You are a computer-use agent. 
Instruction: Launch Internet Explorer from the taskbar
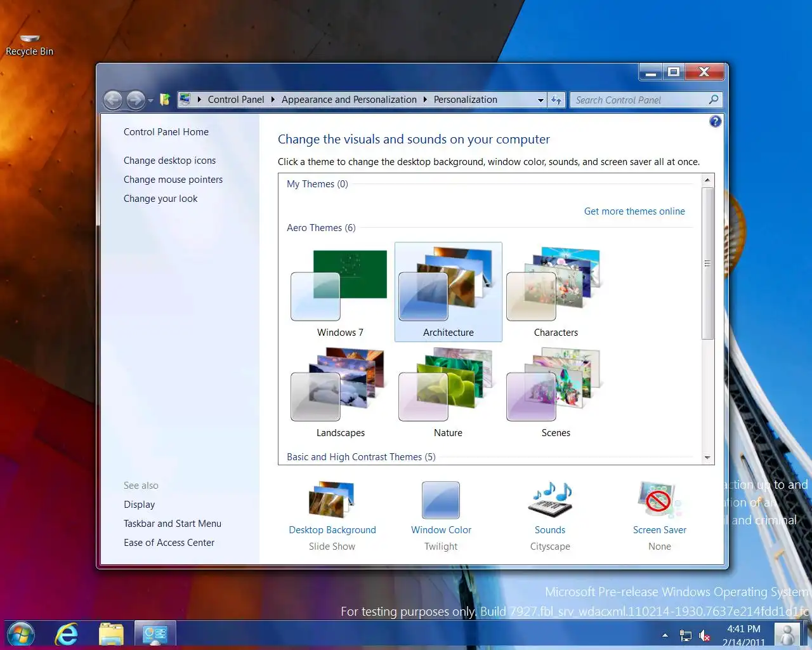(x=66, y=634)
